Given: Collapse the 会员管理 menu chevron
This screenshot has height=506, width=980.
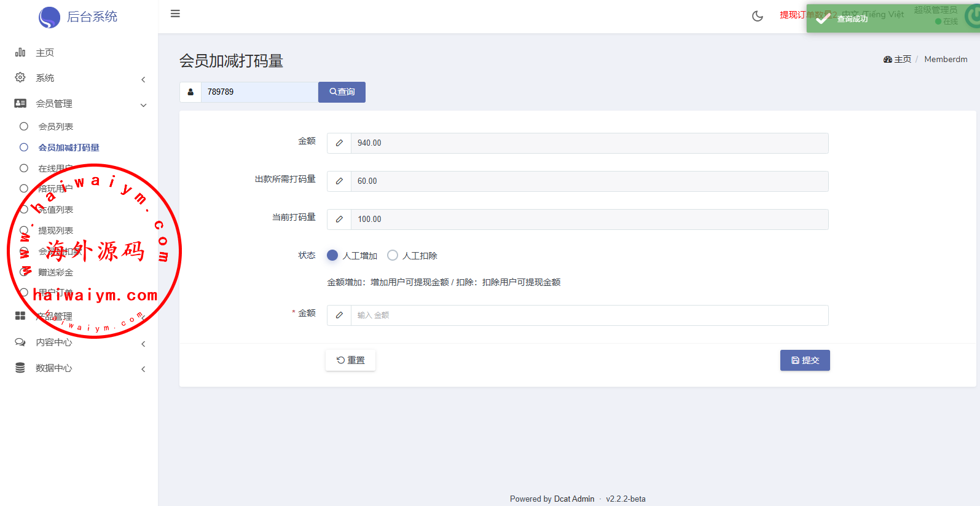Looking at the screenshot, I should (143, 105).
